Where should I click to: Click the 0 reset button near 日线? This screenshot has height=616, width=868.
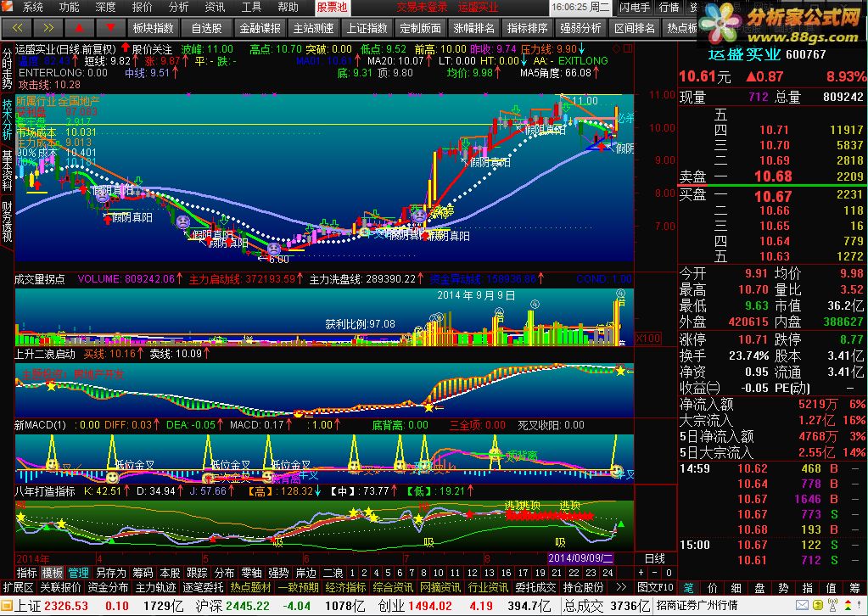tap(668, 573)
